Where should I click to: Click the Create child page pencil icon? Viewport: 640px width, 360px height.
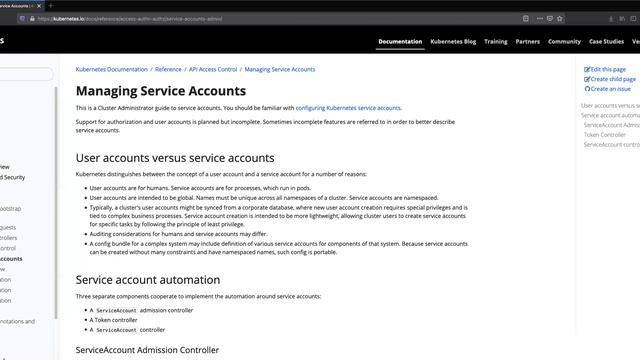(587, 79)
